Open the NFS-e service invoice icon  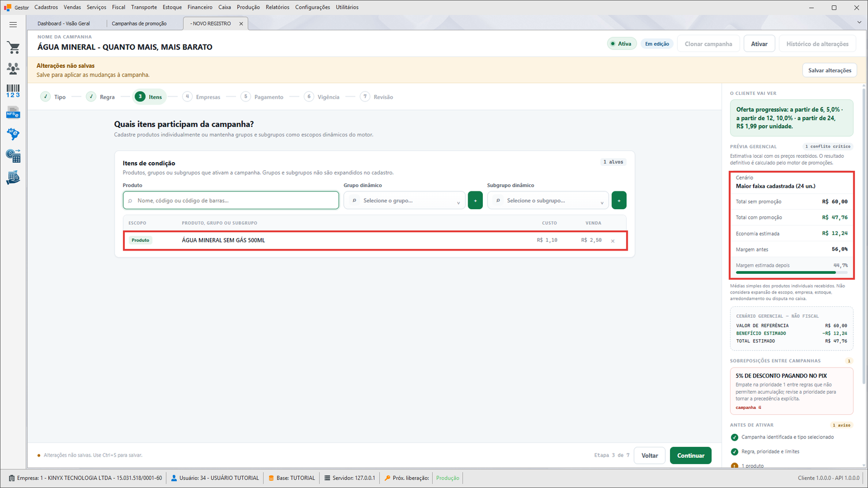pyautogui.click(x=13, y=113)
